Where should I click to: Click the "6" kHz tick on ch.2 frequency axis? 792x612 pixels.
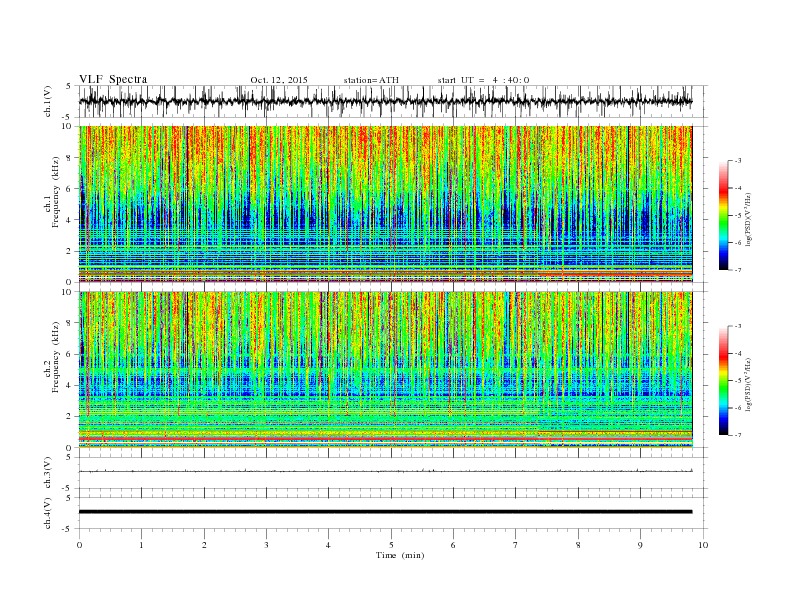click(x=70, y=354)
